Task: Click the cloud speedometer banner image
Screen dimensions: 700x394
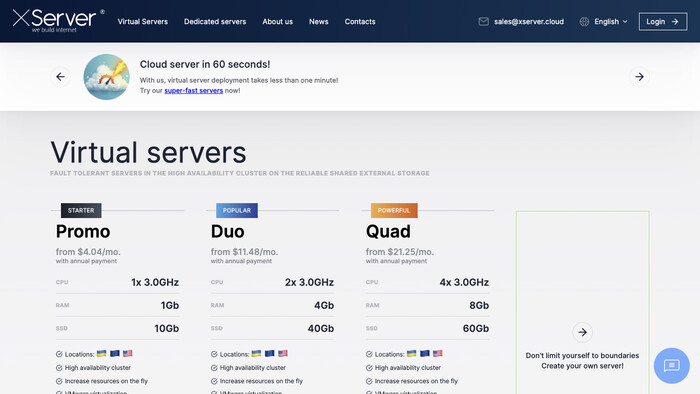Action: pos(106,77)
